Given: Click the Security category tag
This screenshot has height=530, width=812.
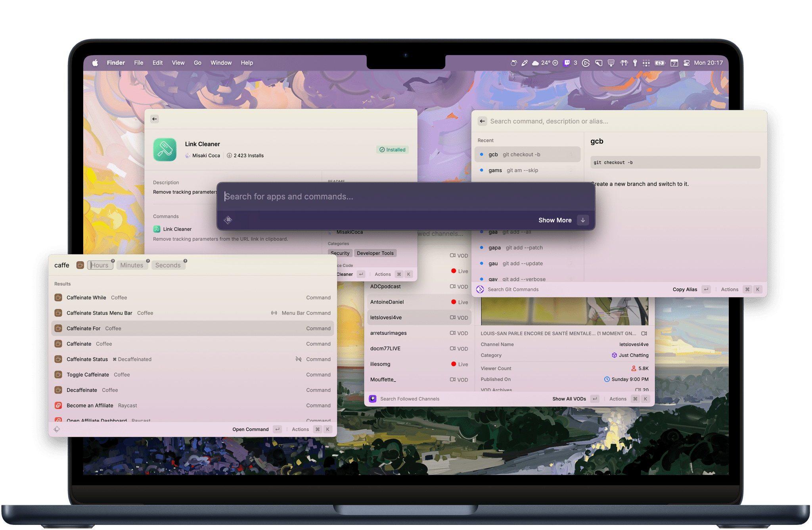Looking at the screenshot, I should coord(340,253).
